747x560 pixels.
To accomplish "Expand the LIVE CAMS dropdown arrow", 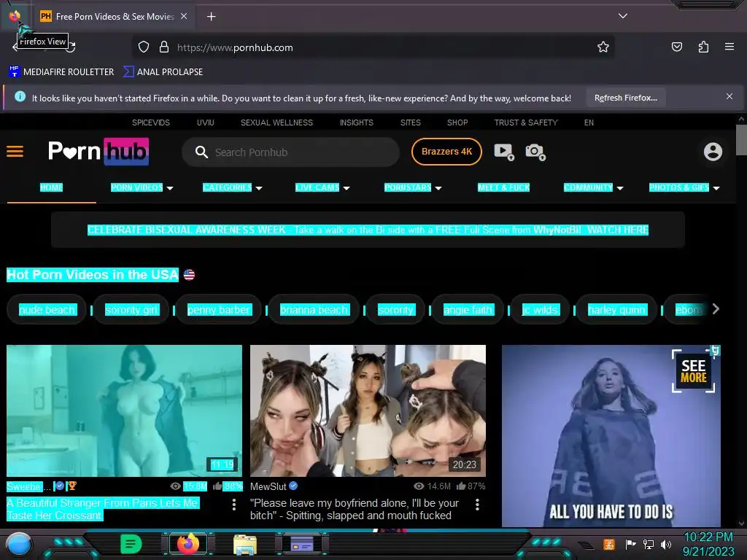I will (x=347, y=188).
